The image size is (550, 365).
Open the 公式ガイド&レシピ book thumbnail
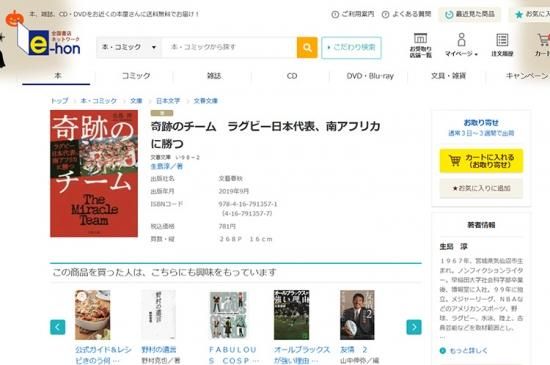(93, 315)
